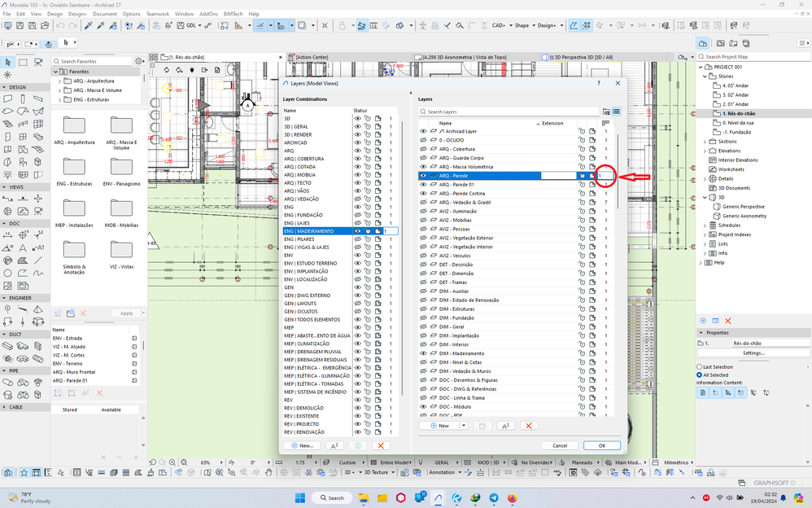This screenshot has height=508, width=812.
Task: Delete favorite with the red X icon
Action: point(83,313)
